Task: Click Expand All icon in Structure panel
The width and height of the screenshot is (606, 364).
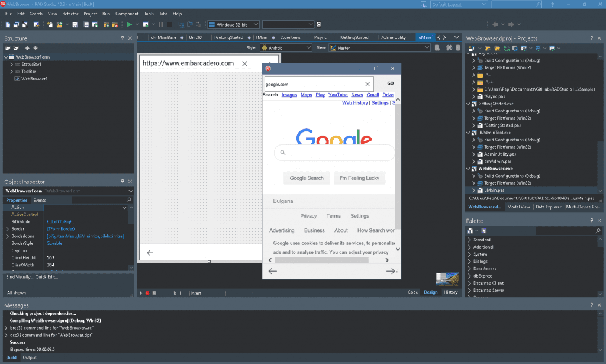Action: tap(8, 49)
